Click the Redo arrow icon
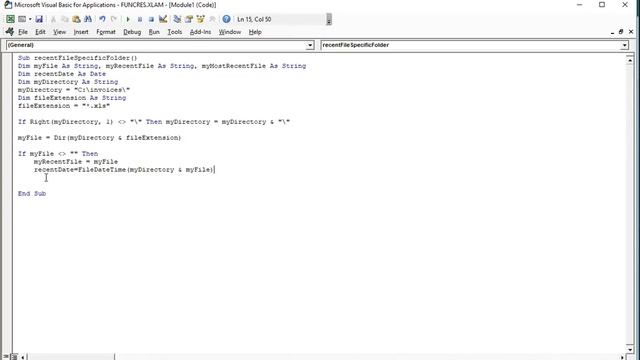This screenshot has height=360, width=640. tap(114, 19)
